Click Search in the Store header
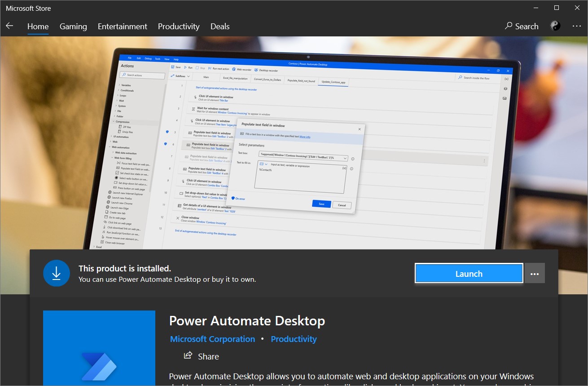 coord(522,26)
